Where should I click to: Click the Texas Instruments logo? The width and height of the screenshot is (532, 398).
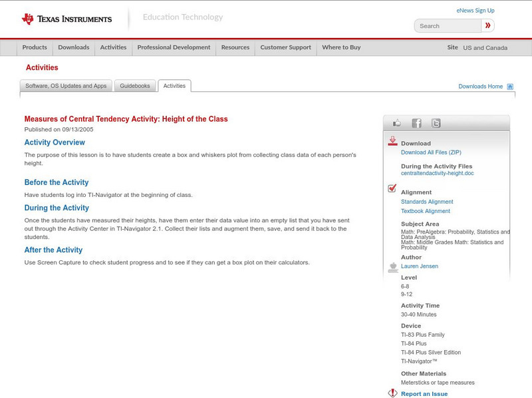point(66,19)
